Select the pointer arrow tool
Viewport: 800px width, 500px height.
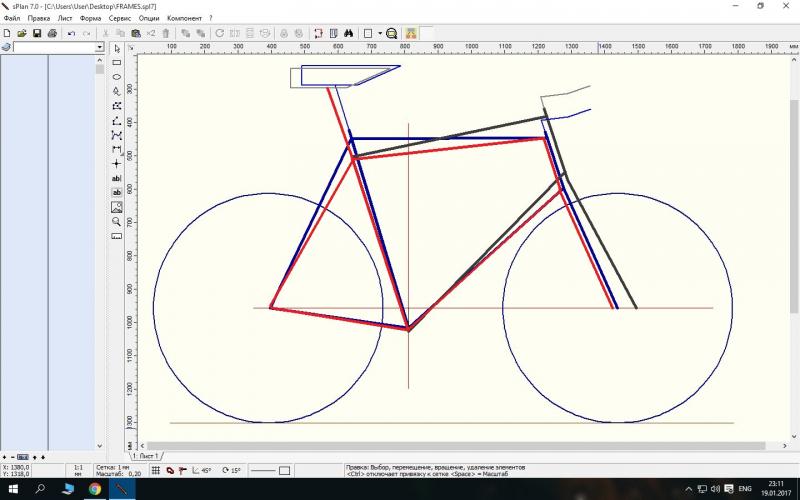117,48
